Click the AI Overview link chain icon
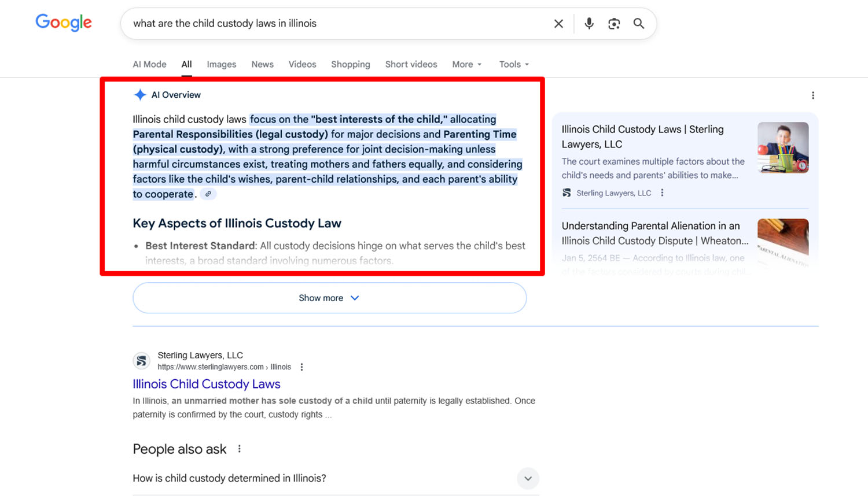The image size is (868, 496). pyautogui.click(x=208, y=194)
